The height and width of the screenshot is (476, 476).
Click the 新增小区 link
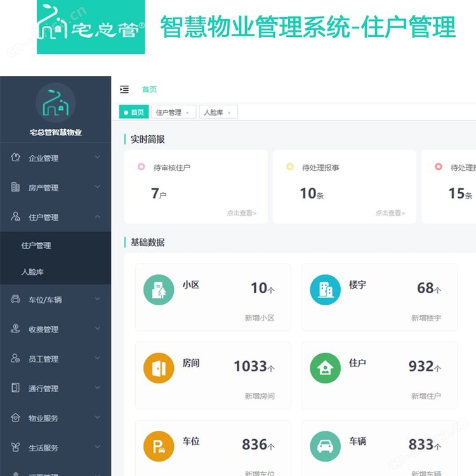(260, 318)
